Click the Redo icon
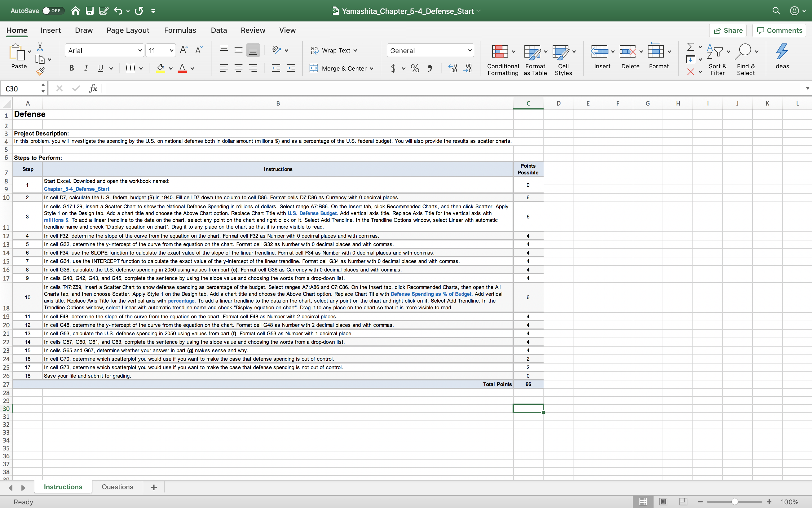The width and height of the screenshot is (812, 508). pos(139,11)
